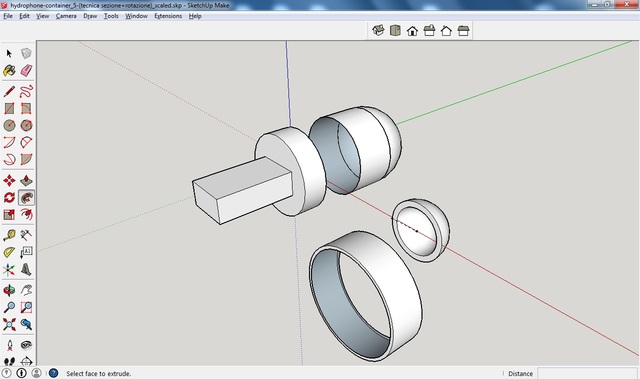Screen dimensions: 640x379
Task: Switch to Top view
Action: click(395, 31)
